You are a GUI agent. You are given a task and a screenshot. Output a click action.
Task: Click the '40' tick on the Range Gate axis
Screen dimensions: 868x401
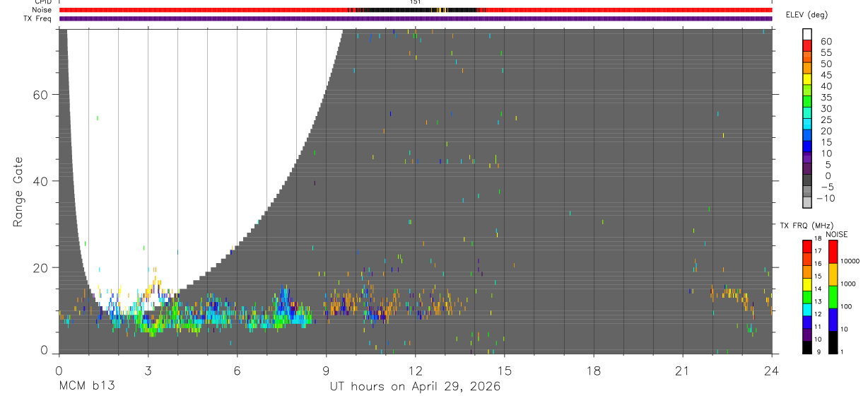click(40, 181)
